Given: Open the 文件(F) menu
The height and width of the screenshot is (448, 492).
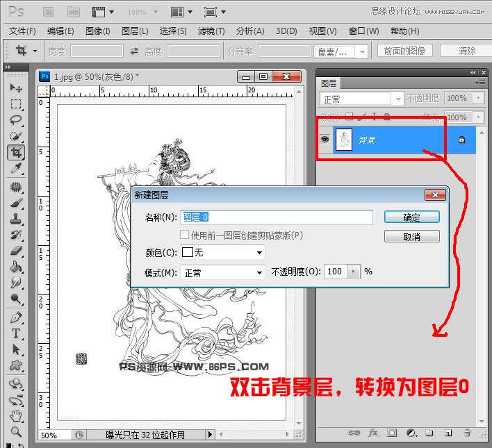Looking at the screenshot, I should pos(22,31).
